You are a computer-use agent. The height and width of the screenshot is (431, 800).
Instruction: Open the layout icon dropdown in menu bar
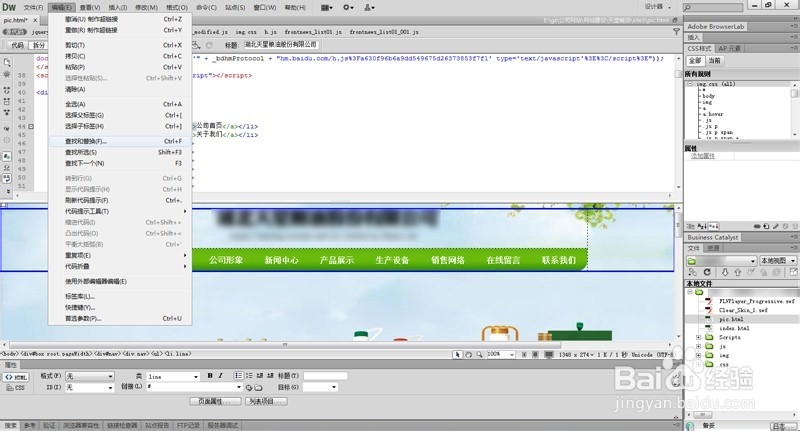327,8
